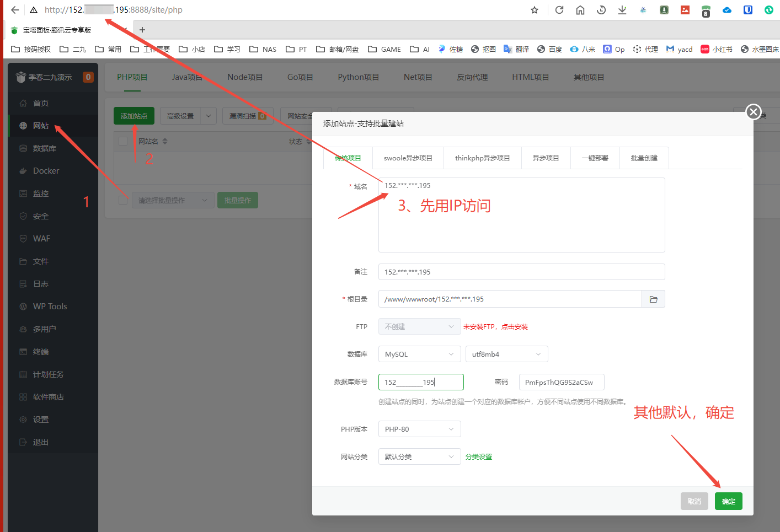Click the Bitwarden shield extension icon
Screen dimensions: 780x532
(x=748, y=10)
